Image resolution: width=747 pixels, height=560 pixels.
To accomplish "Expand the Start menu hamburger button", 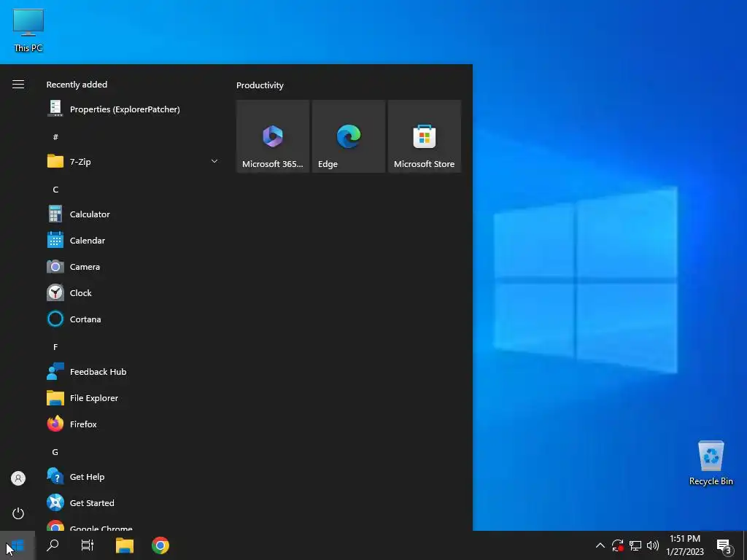I will tap(18, 85).
